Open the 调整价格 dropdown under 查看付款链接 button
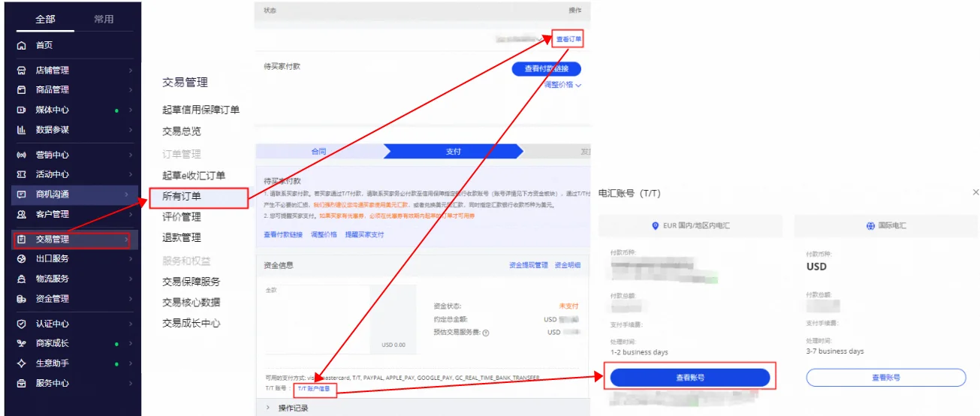 [x=562, y=85]
